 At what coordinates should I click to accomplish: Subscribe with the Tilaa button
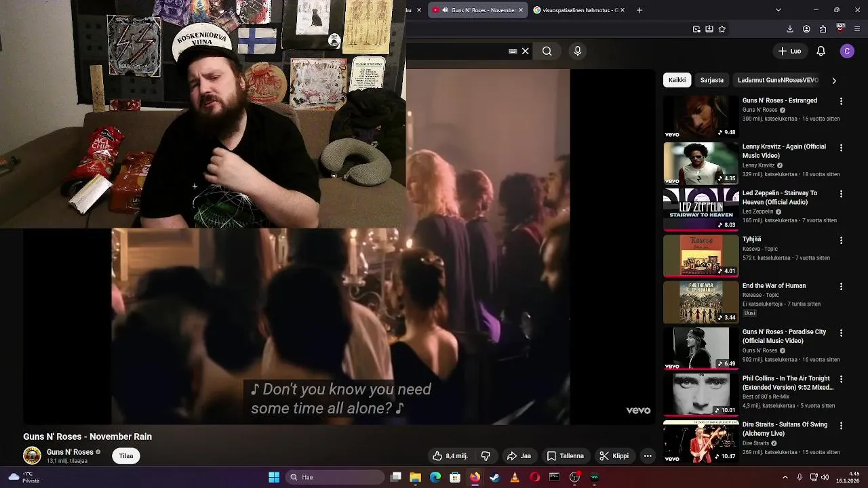[126, 456]
